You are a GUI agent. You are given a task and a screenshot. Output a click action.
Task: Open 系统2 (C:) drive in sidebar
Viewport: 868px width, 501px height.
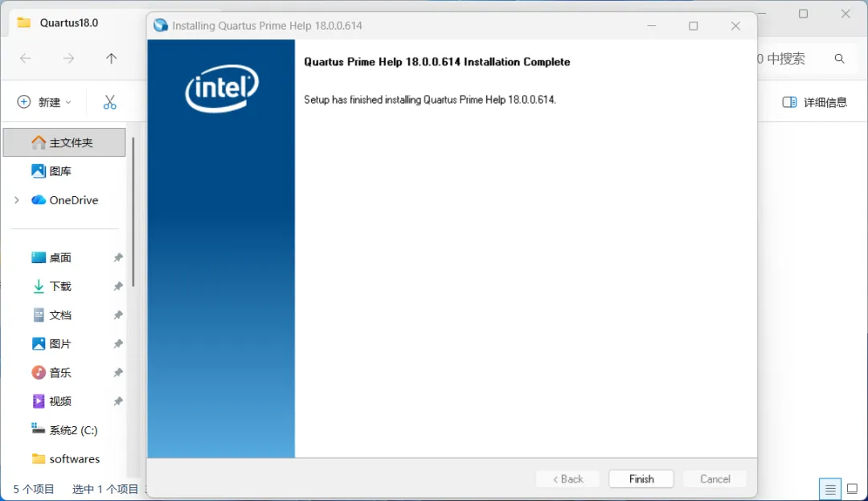tap(64, 430)
